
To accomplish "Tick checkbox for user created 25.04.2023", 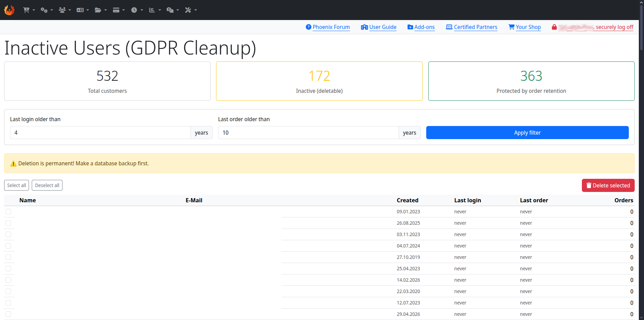I will click(x=8, y=269).
